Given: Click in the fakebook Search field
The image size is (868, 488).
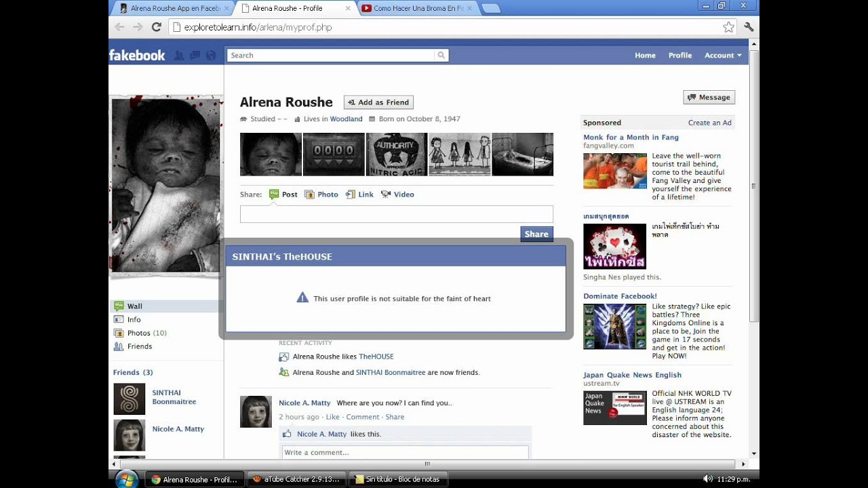Looking at the screenshot, I should (x=331, y=56).
